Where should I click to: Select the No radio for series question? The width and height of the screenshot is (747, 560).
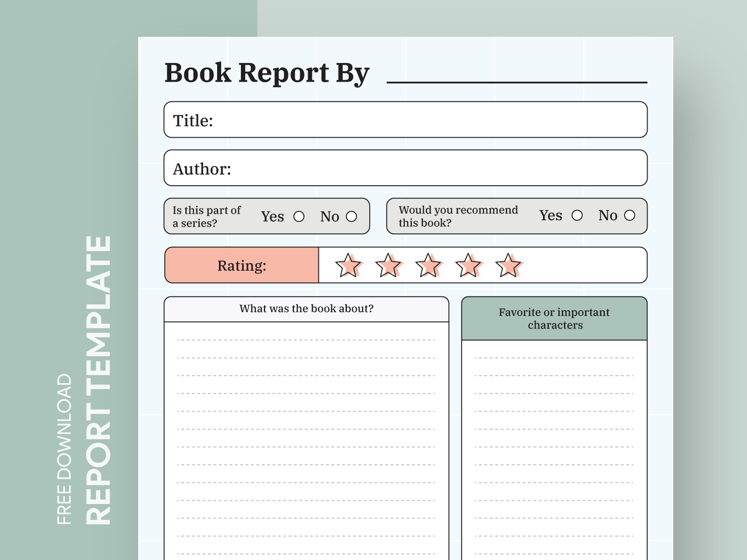[x=351, y=216]
